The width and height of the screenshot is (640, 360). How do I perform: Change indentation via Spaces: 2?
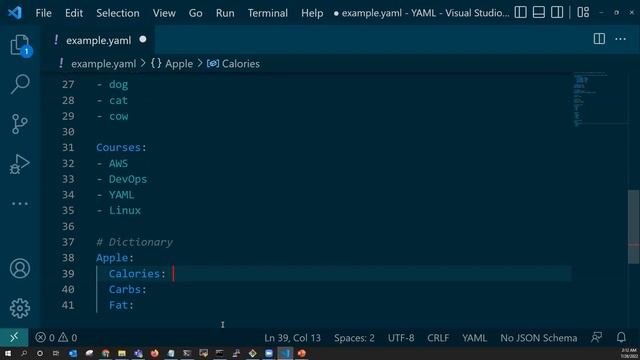(354, 338)
